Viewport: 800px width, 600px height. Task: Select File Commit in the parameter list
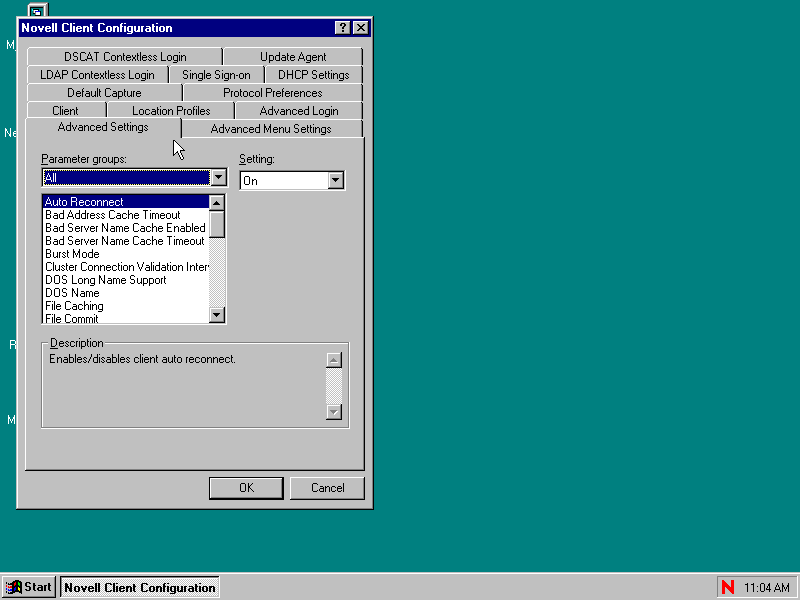pos(126,318)
